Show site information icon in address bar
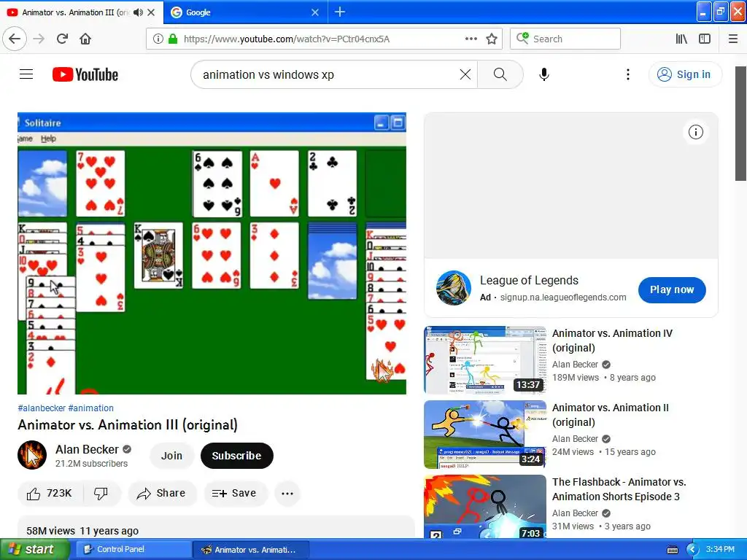Image resolution: width=747 pixels, height=560 pixels. (158, 39)
